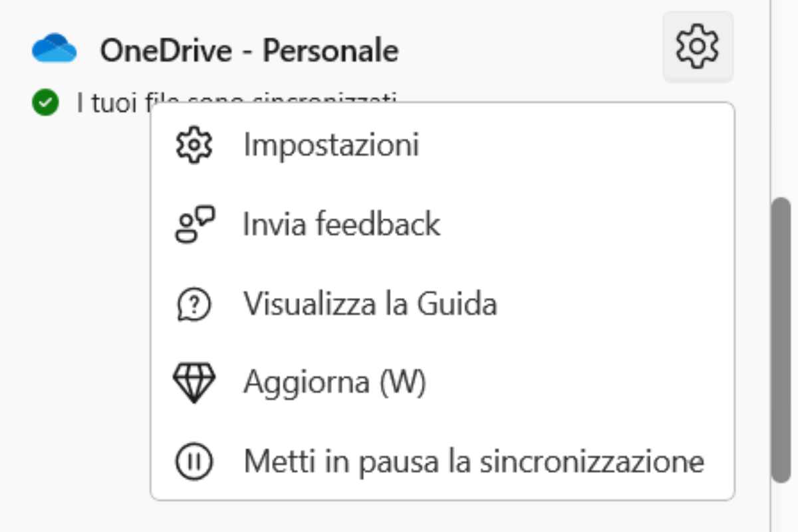Dismiss menu by clicking blank area left of it
The height and width of the screenshot is (532, 798).
click(73, 299)
